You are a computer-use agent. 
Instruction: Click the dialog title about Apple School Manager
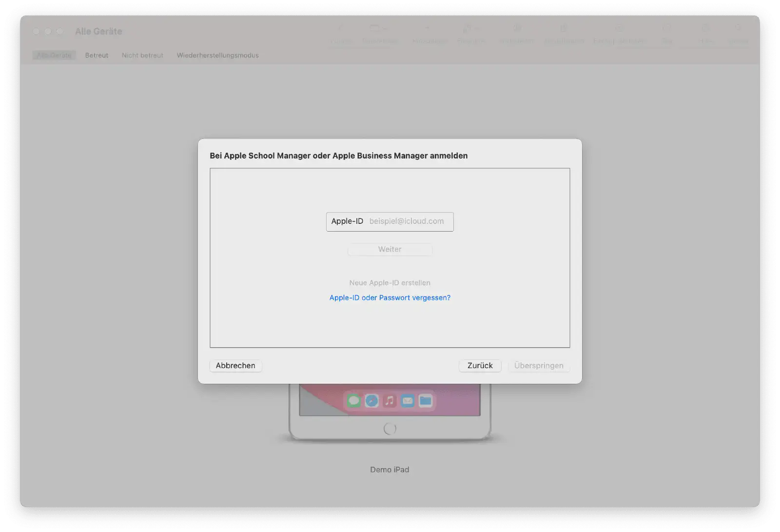pos(338,156)
